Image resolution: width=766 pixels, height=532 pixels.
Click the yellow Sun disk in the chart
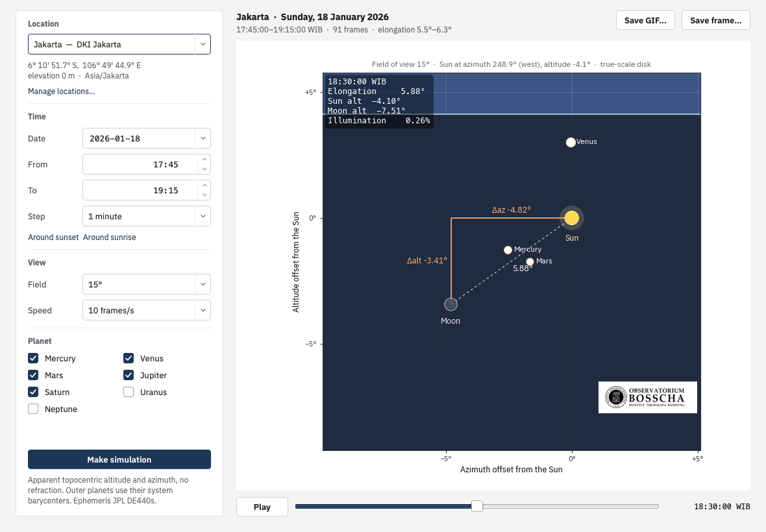[x=571, y=218]
